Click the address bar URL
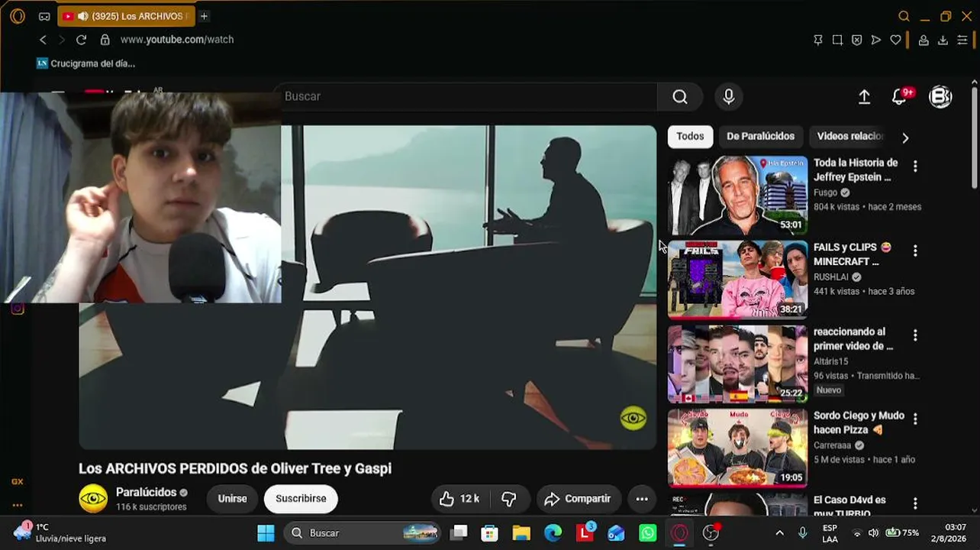Screen dimensions: 980x550 (177, 40)
